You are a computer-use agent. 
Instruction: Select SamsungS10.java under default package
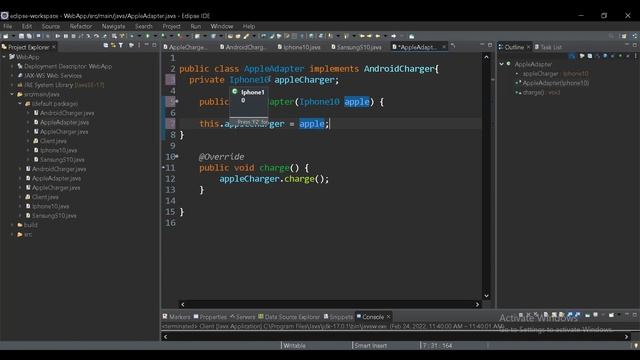pos(62,160)
